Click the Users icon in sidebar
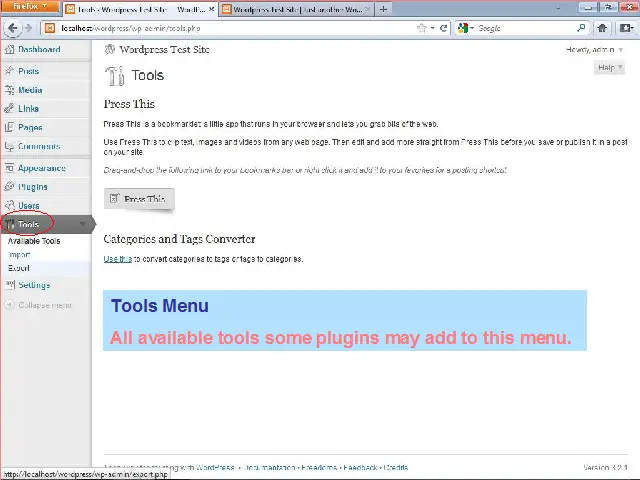 [9, 205]
